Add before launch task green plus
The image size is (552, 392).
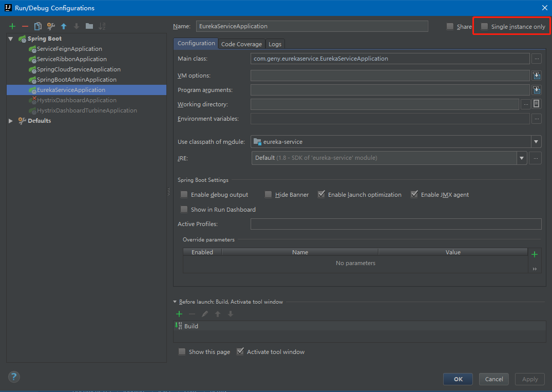click(179, 314)
